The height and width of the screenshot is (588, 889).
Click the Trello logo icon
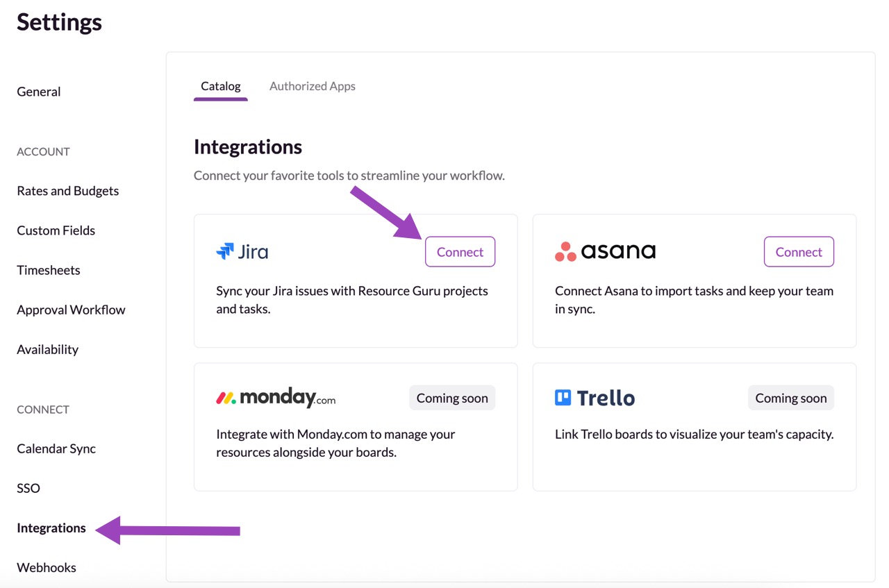(563, 398)
